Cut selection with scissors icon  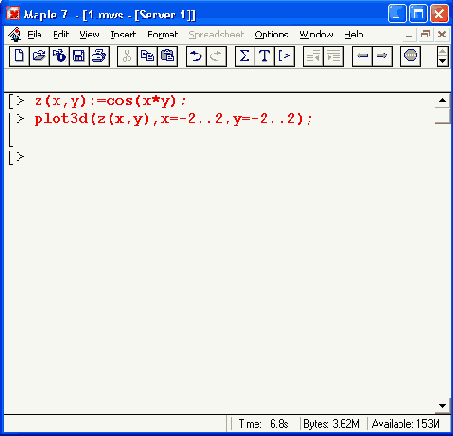click(127, 56)
